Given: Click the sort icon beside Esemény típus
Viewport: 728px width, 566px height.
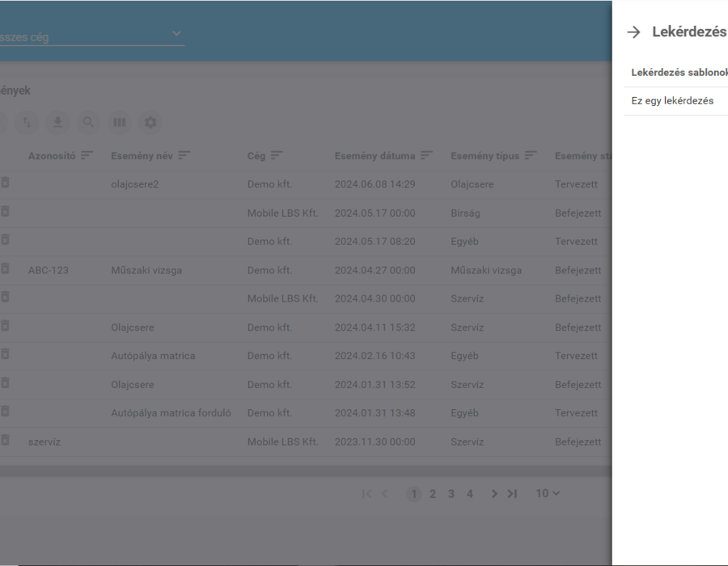Looking at the screenshot, I should pos(531,155).
